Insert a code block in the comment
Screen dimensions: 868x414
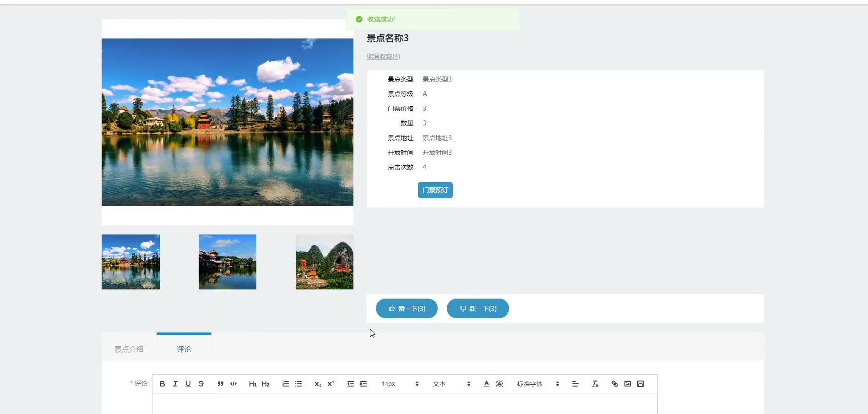(233, 384)
